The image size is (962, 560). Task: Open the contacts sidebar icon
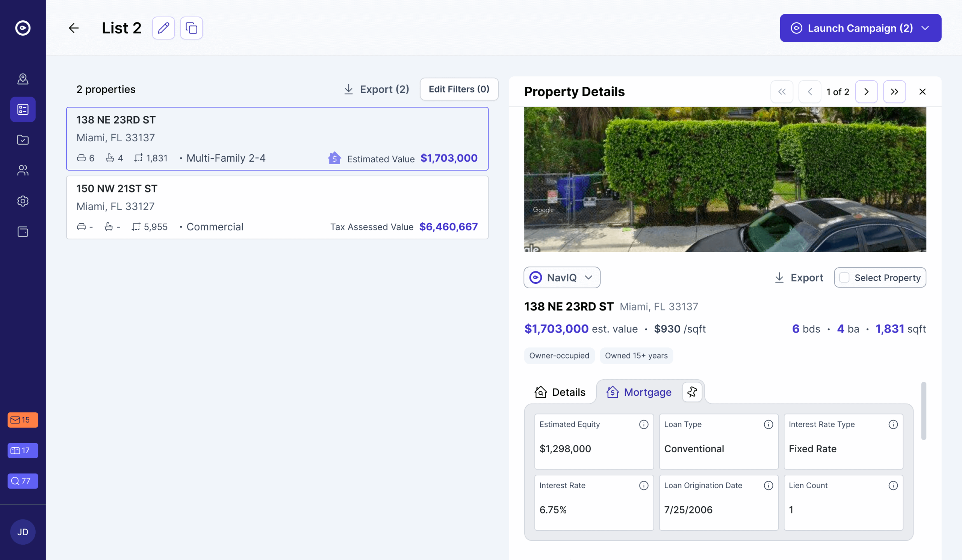tap(23, 170)
